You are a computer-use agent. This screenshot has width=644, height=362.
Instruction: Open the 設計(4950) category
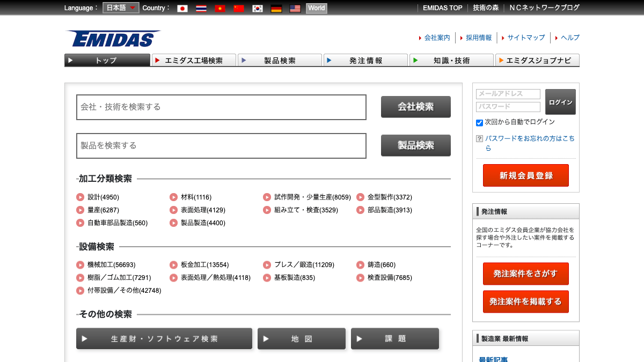tap(103, 197)
